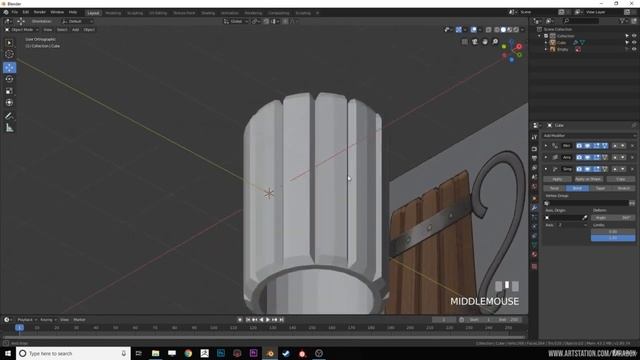
Task: Select the Twist deform mode
Action: pyautogui.click(x=554, y=188)
